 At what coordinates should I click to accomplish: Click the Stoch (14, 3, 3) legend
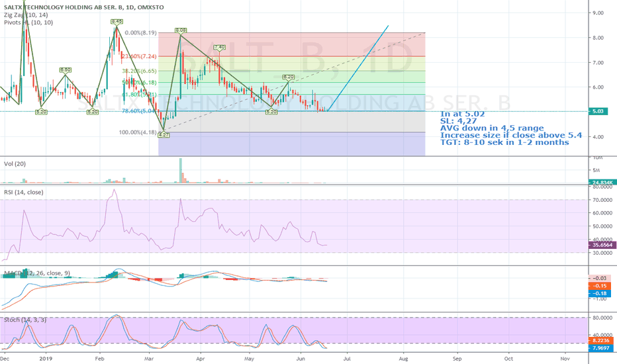[25, 320]
